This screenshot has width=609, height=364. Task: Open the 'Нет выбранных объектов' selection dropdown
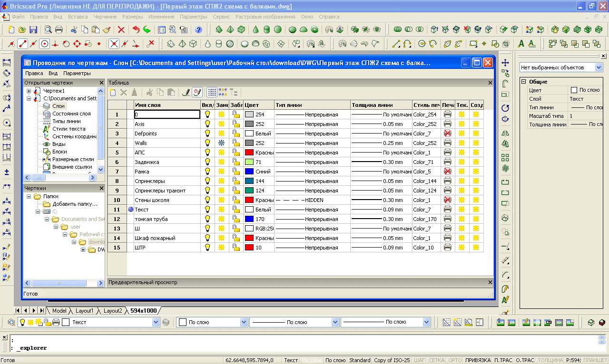tap(599, 67)
